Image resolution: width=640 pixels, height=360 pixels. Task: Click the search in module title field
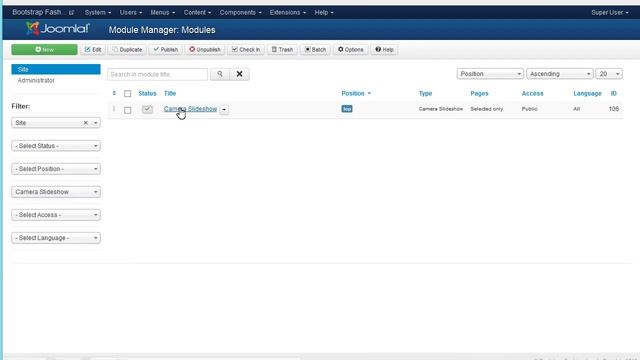coord(158,74)
